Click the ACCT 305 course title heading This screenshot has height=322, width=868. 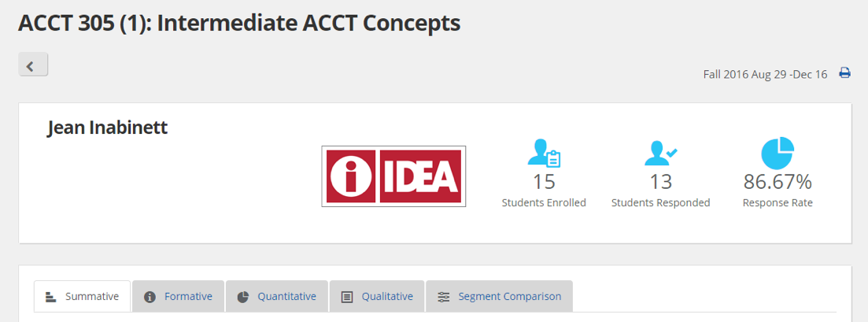tap(239, 23)
